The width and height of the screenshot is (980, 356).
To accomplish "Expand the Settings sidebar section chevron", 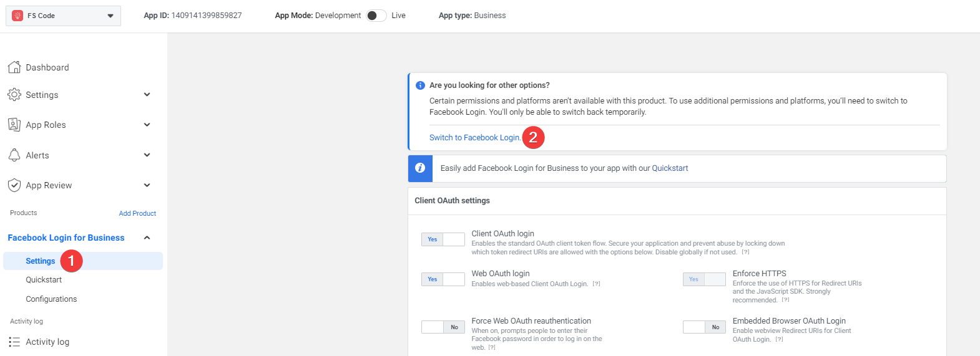I will pyautogui.click(x=147, y=95).
